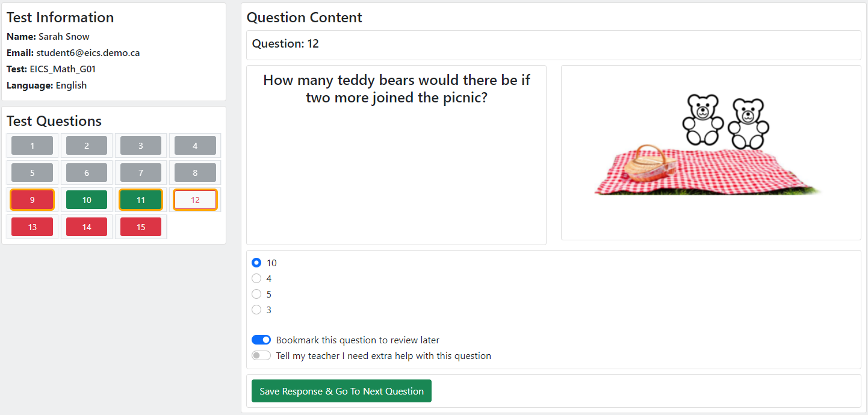The height and width of the screenshot is (415, 868).
Task: Pick answer option 5
Action: pos(256,294)
